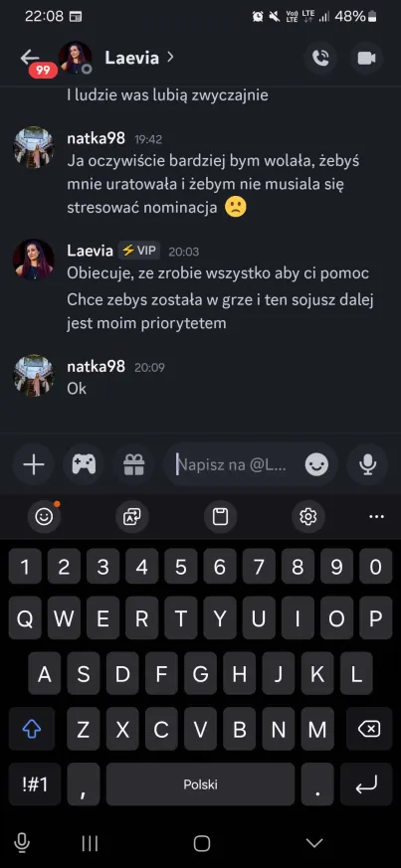Tap the game controller apps icon
The height and width of the screenshot is (868, 401).
pyautogui.click(x=84, y=465)
